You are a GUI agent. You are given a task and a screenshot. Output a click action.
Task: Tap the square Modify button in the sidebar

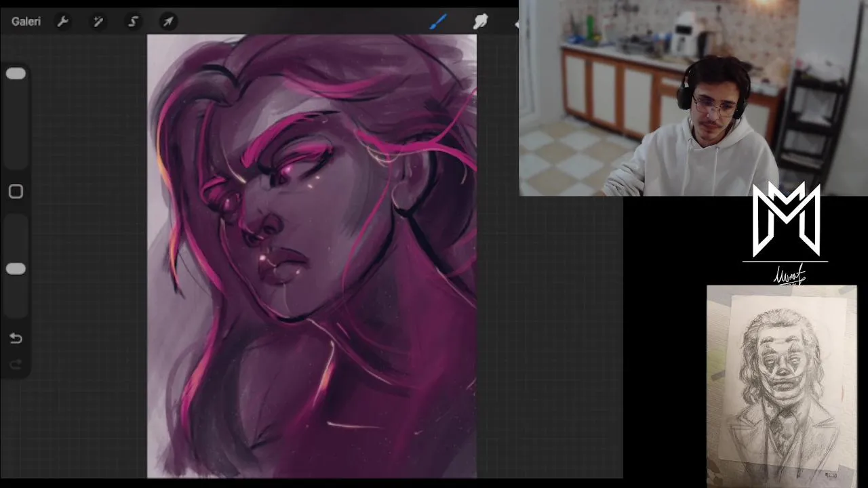(x=16, y=192)
